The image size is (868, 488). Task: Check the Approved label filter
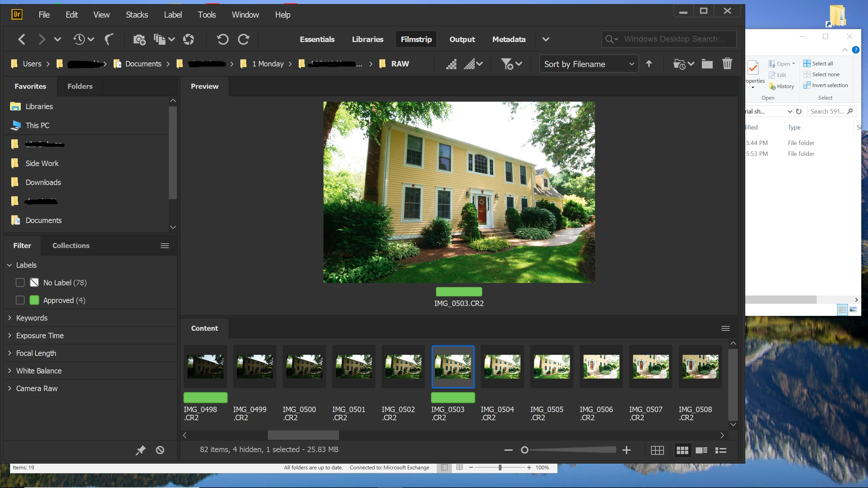click(20, 300)
